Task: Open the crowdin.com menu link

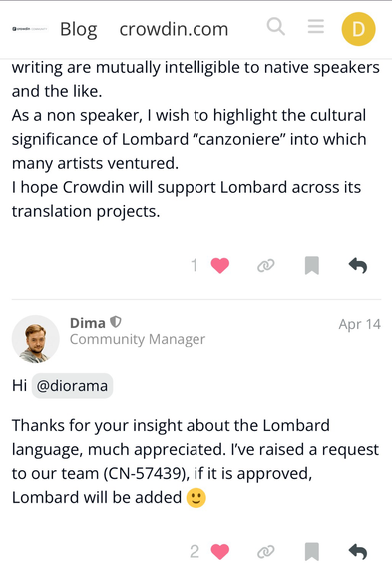Action: (174, 29)
